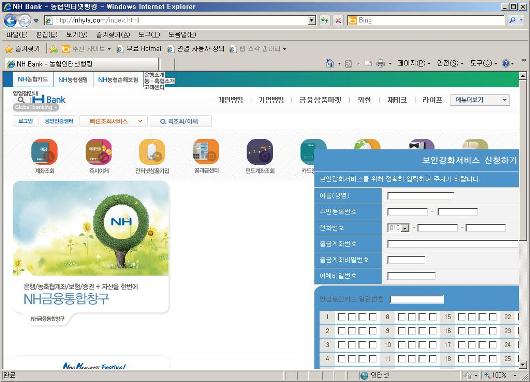Click the 출금계좌비밀번호 input field
The width and height of the screenshot is (530, 382).
coord(406,260)
